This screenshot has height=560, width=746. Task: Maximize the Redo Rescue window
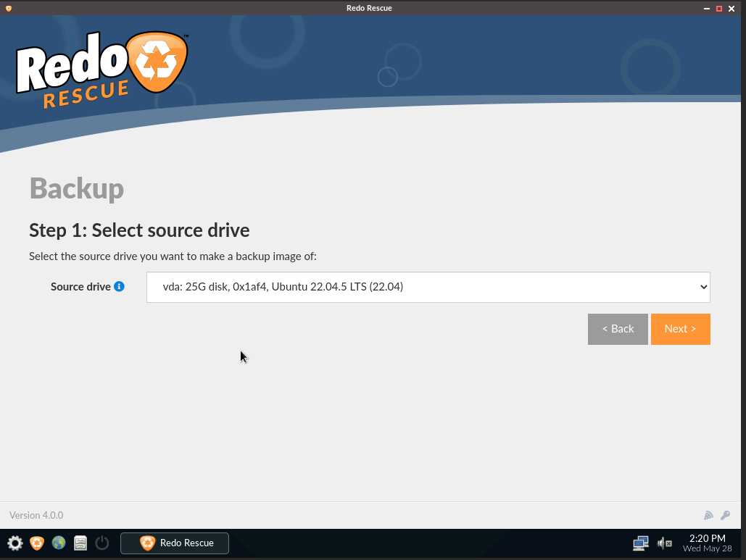(x=719, y=9)
